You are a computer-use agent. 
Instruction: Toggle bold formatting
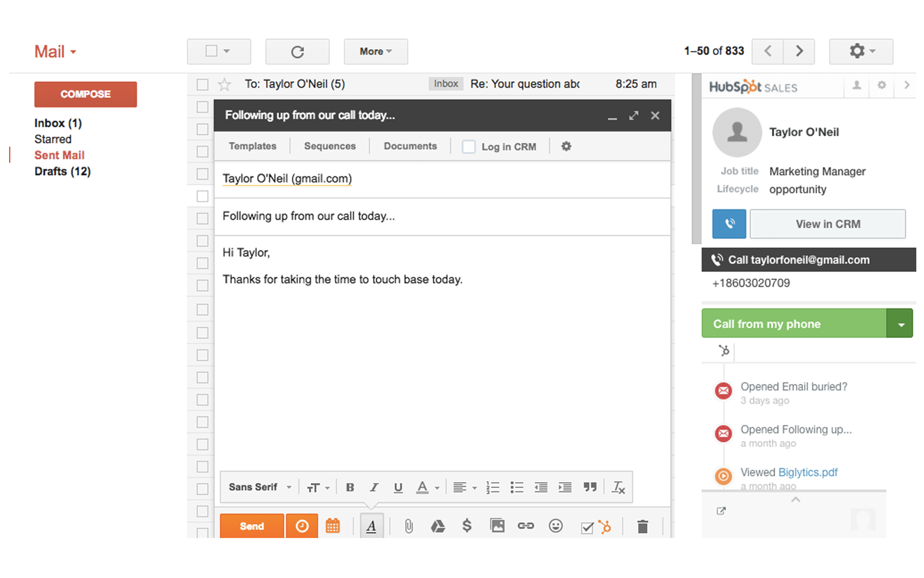coord(350,487)
